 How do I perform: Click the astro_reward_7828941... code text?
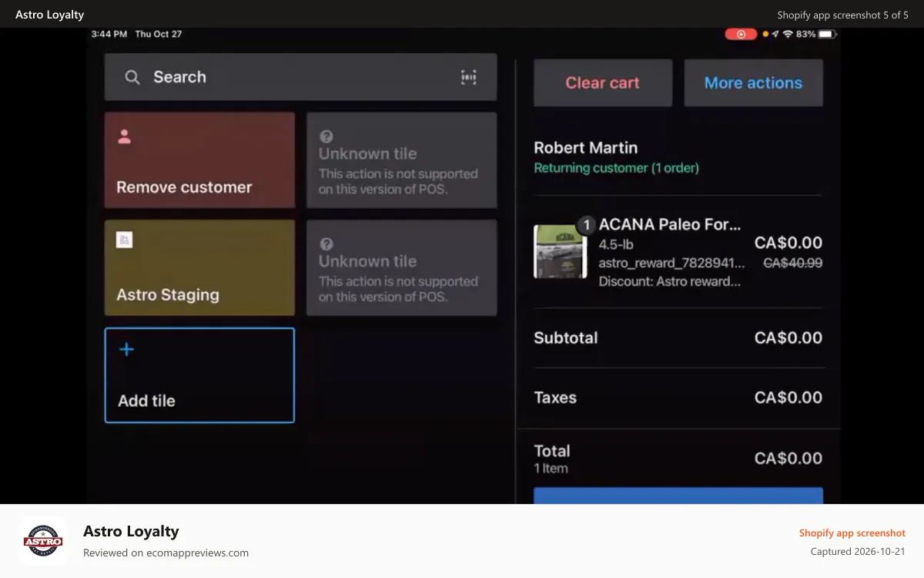672,264
